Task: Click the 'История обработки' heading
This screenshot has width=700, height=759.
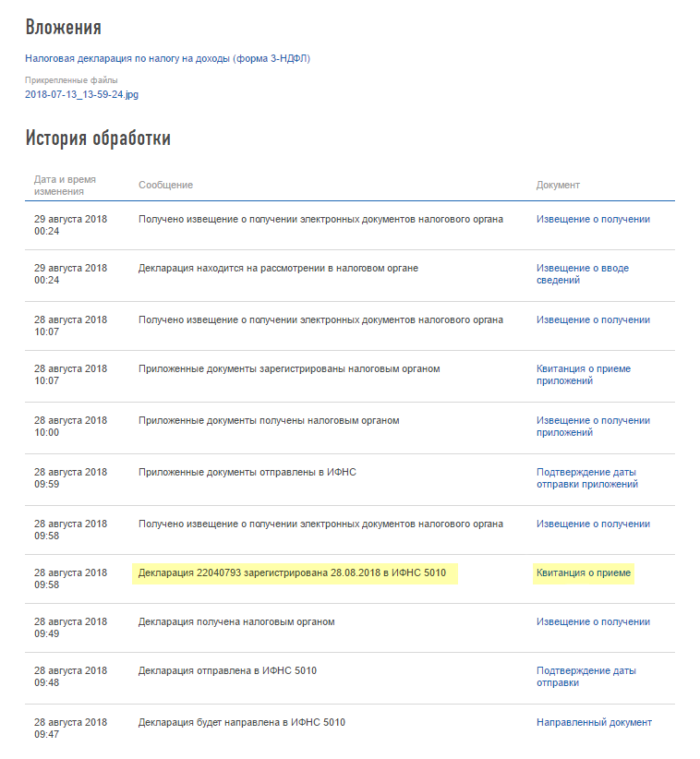Action: pos(98,138)
